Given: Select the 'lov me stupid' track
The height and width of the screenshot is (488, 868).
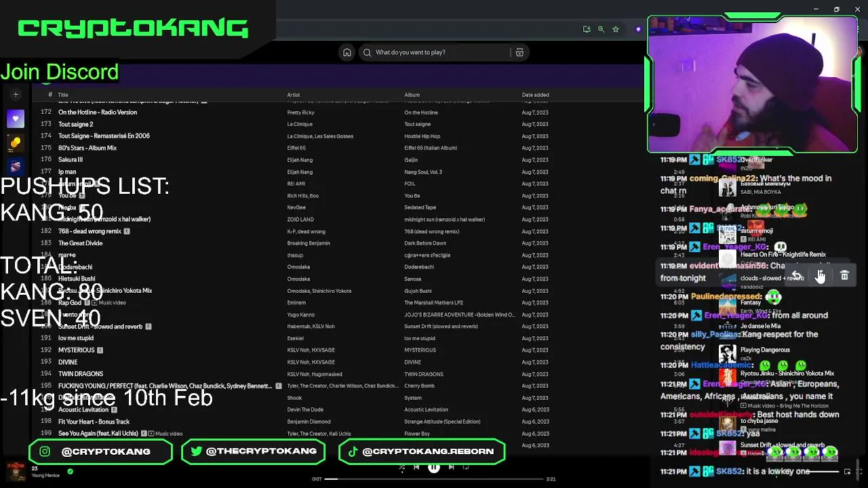Looking at the screenshot, I should [76, 338].
